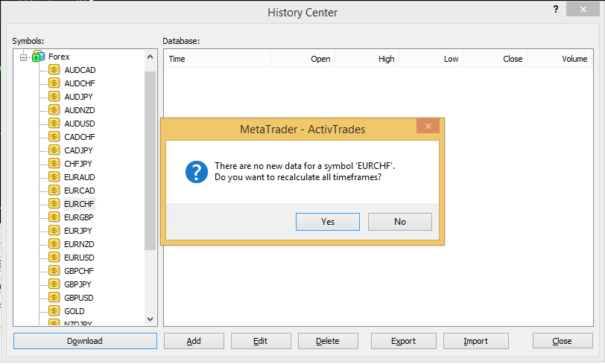Select the AUDCAD tree row label
Image resolution: width=605 pixels, height=364 pixels.
pyautogui.click(x=80, y=70)
